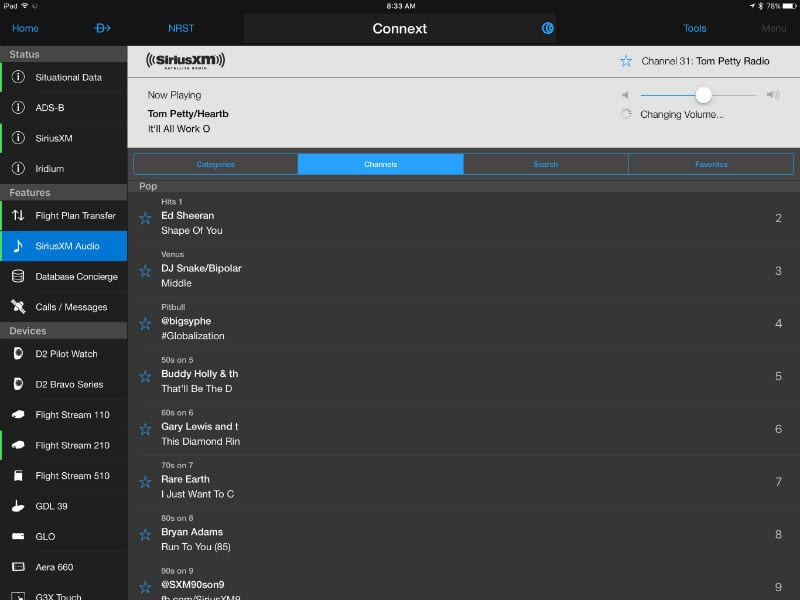Switch to the Channels tab
The image size is (800, 600).
pyautogui.click(x=381, y=164)
